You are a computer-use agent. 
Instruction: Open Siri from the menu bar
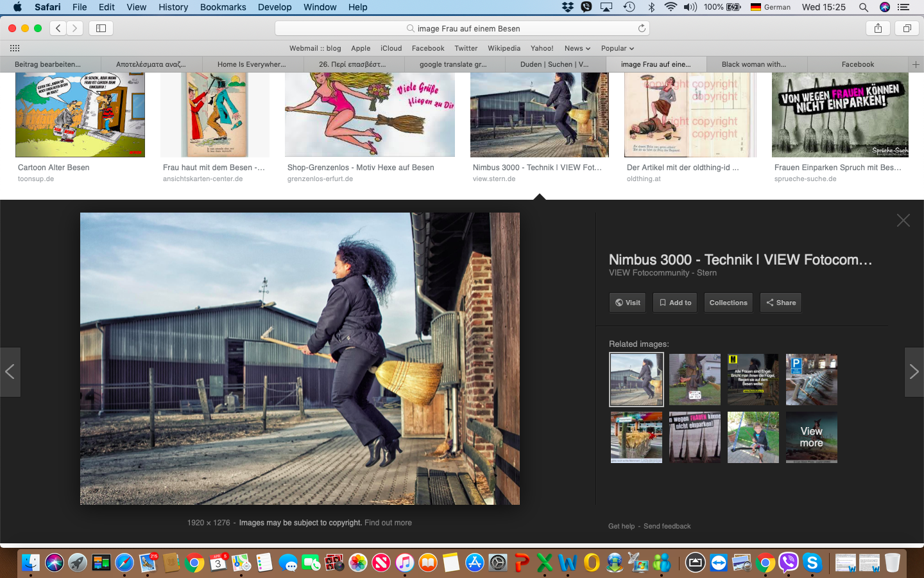(x=885, y=7)
